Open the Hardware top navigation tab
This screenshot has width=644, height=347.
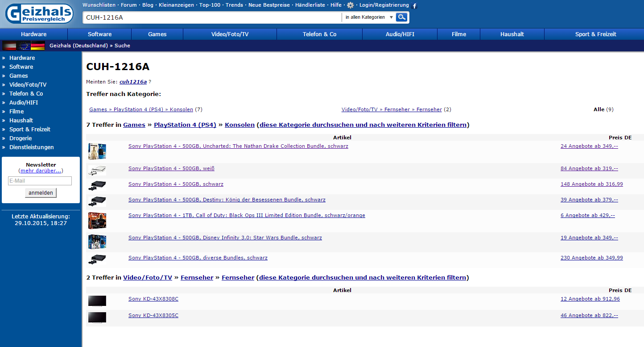[x=33, y=34]
